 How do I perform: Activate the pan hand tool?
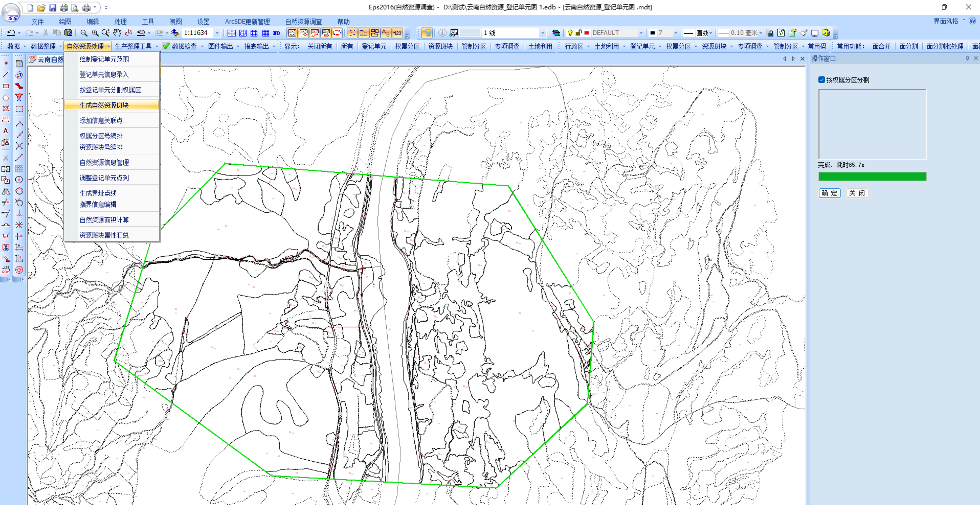pyautogui.click(x=117, y=33)
